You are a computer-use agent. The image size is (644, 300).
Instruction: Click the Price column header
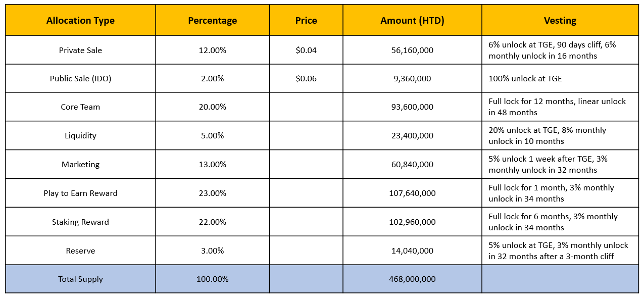[306, 20]
